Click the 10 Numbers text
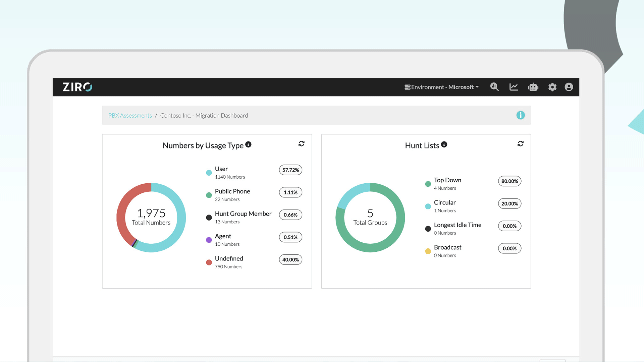644x362 pixels. tap(227, 244)
